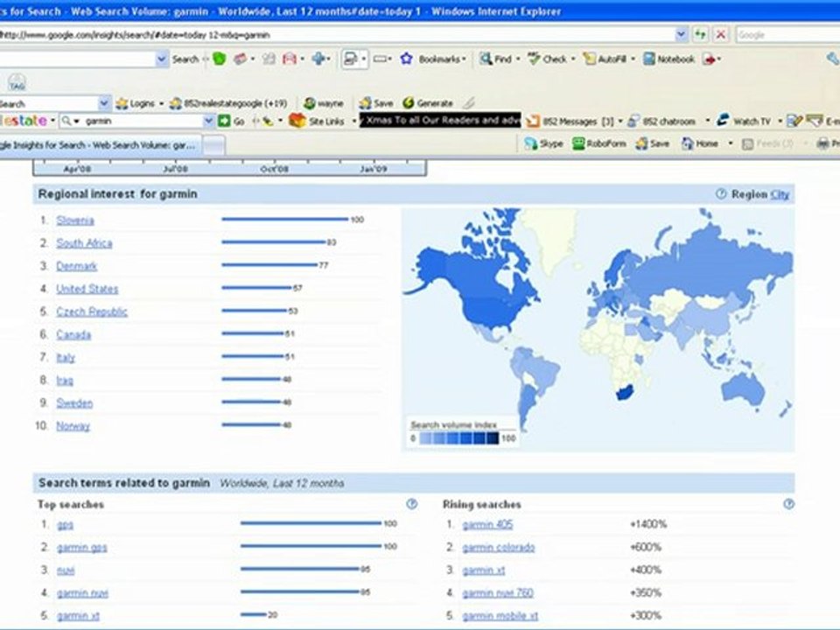The image size is (840, 630).
Task: Click the Xmas message ticker banner
Action: pos(440,121)
